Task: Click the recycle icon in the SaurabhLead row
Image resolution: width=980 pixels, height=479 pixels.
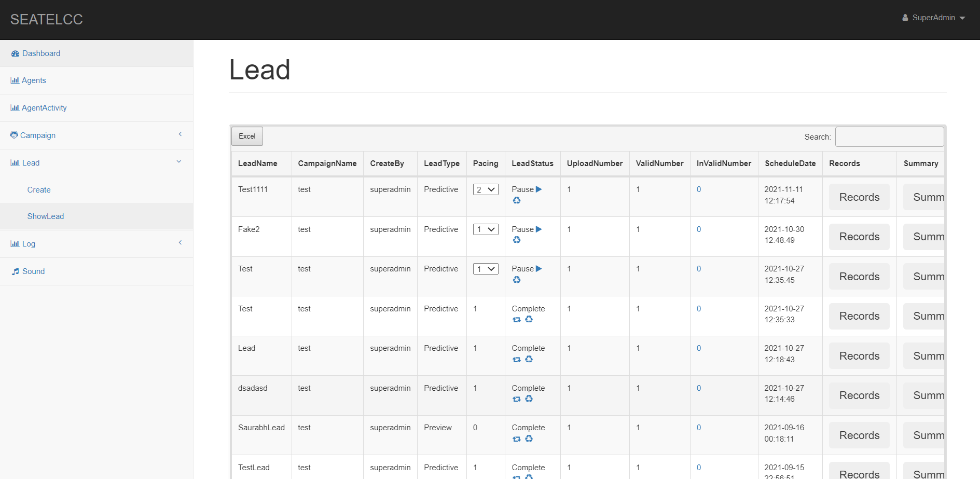Action: (x=529, y=439)
